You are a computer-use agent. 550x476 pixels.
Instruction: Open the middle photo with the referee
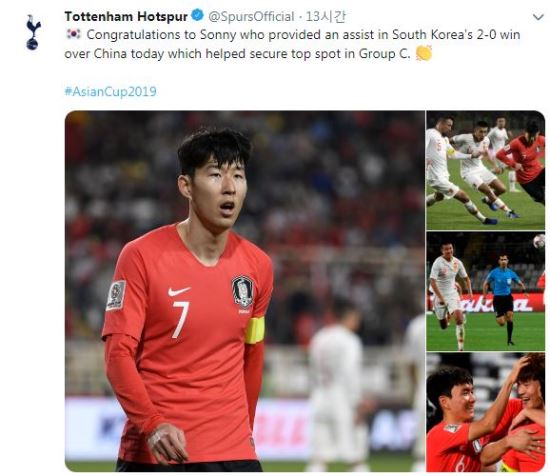click(485, 291)
